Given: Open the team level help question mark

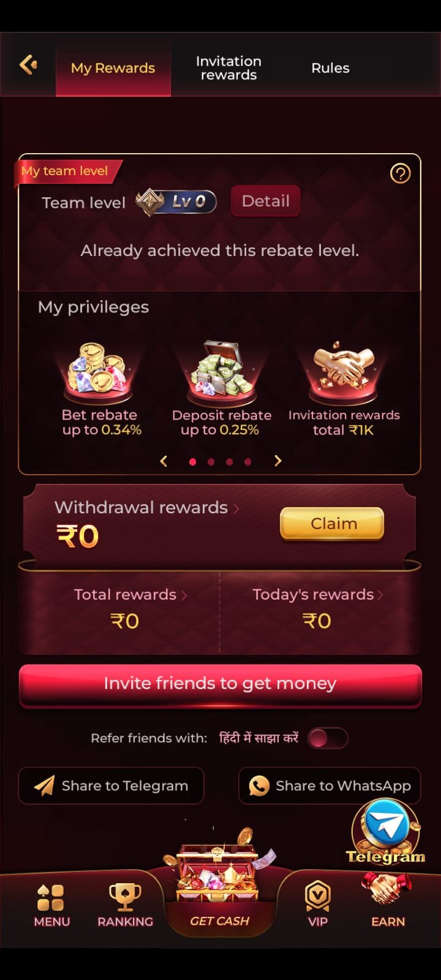Looking at the screenshot, I should [400, 173].
